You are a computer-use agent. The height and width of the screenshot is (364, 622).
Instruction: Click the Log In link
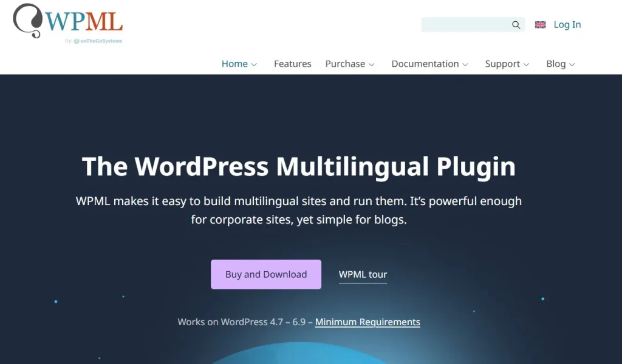[567, 25]
